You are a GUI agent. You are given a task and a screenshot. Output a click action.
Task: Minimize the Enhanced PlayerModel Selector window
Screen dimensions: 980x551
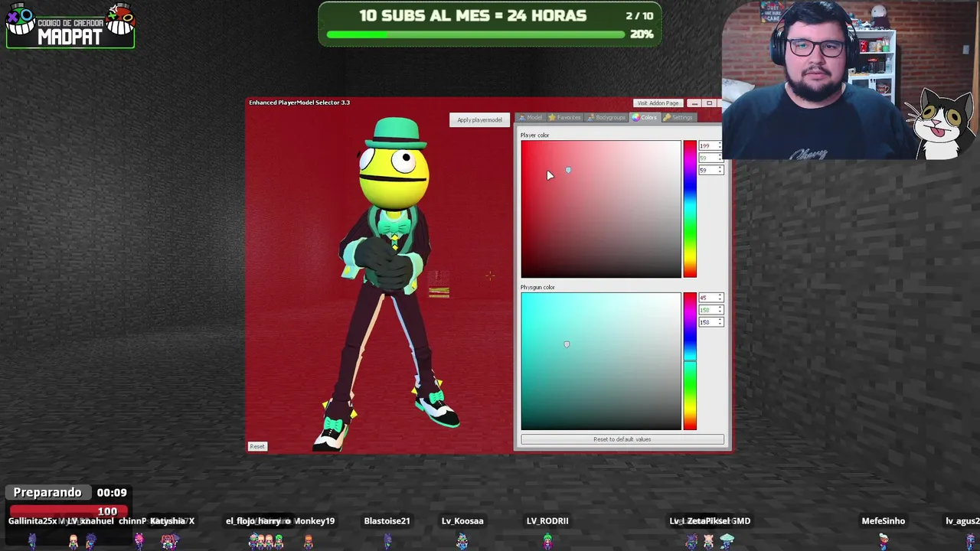pos(694,103)
